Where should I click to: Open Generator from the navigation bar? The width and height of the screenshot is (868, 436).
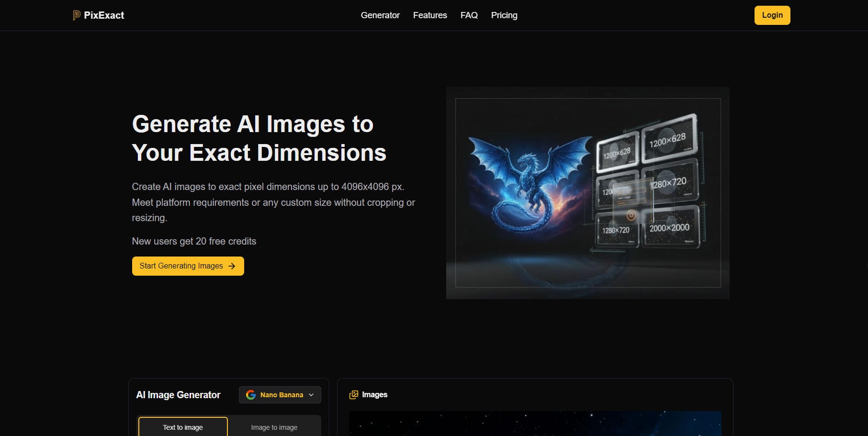tap(380, 15)
